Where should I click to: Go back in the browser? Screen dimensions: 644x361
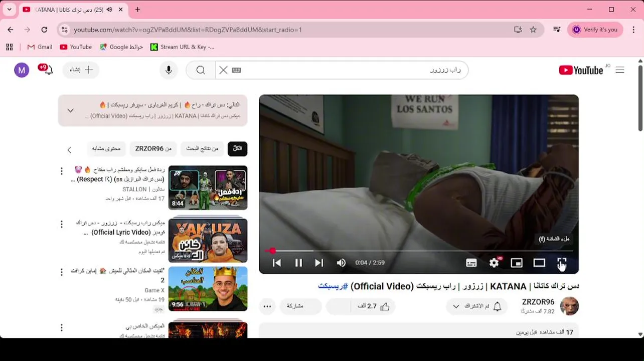pyautogui.click(x=11, y=30)
